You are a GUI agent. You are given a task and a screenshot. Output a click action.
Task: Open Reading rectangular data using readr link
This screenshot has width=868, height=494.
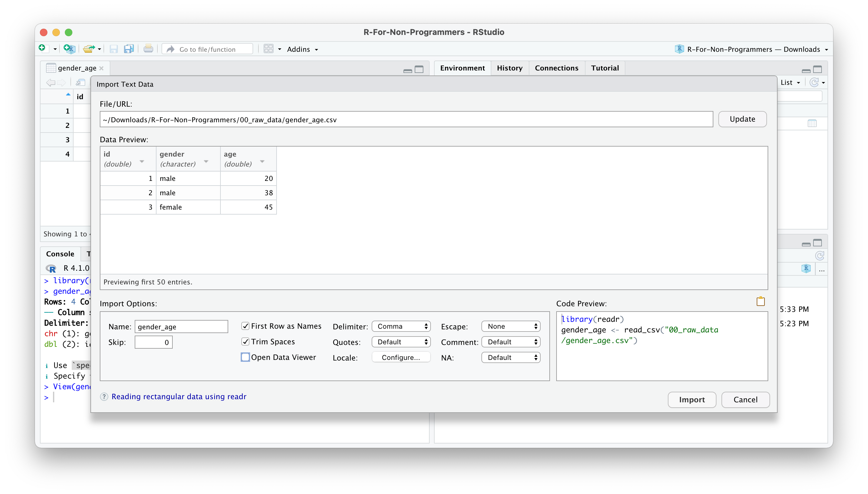click(x=179, y=397)
